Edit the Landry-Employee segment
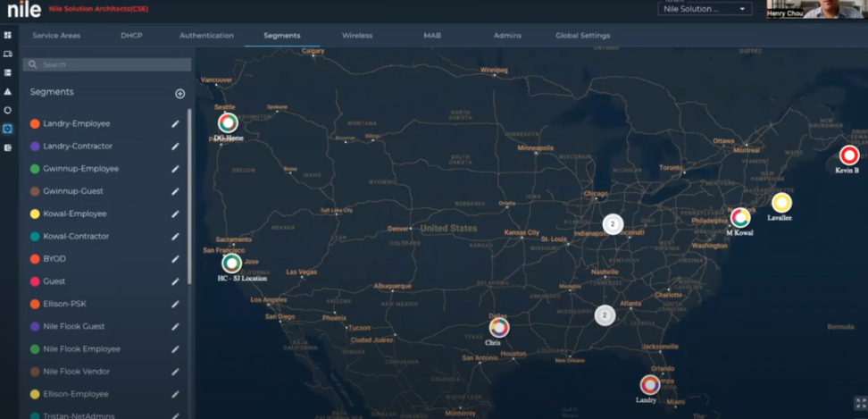 (x=175, y=124)
